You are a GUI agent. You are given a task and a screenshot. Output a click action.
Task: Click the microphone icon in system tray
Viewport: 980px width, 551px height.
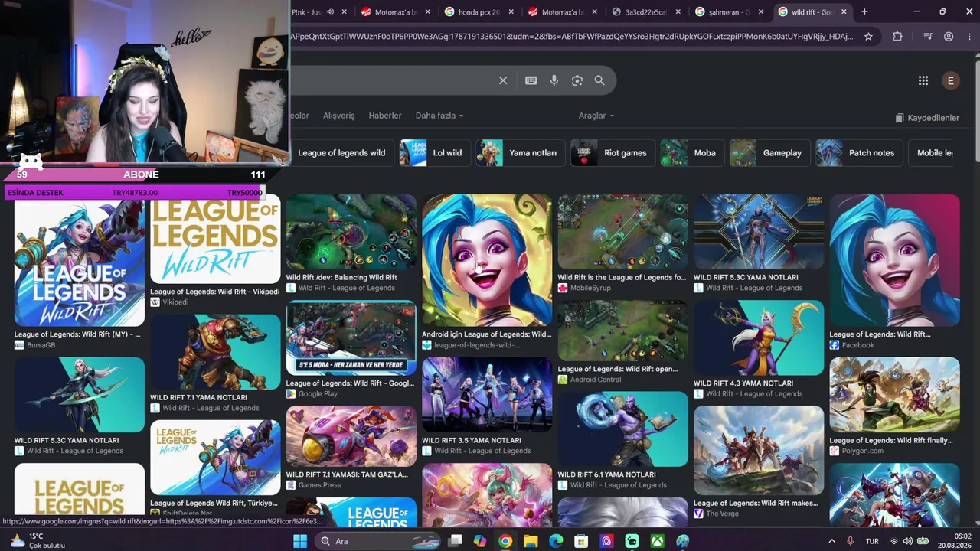pyautogui.click(x=851, y=541)
